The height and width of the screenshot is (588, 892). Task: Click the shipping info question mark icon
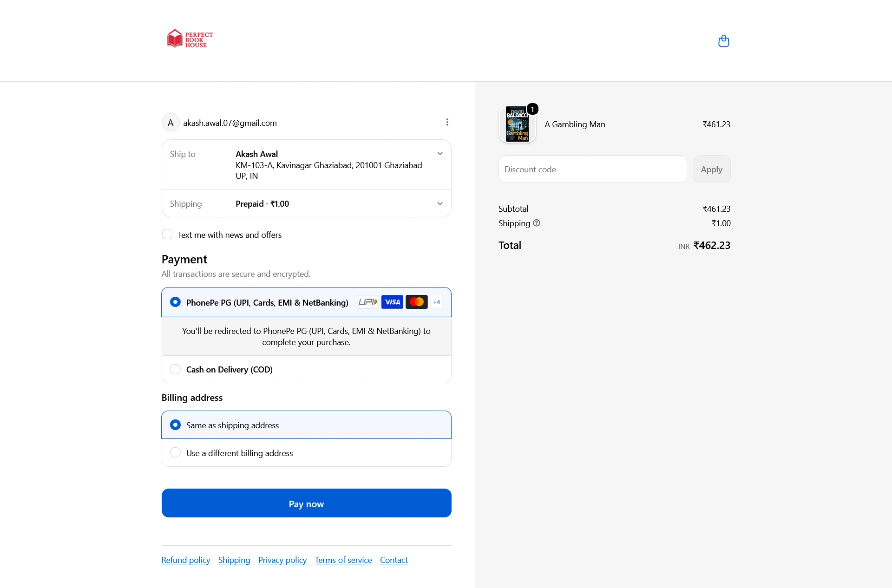point(537,223)
